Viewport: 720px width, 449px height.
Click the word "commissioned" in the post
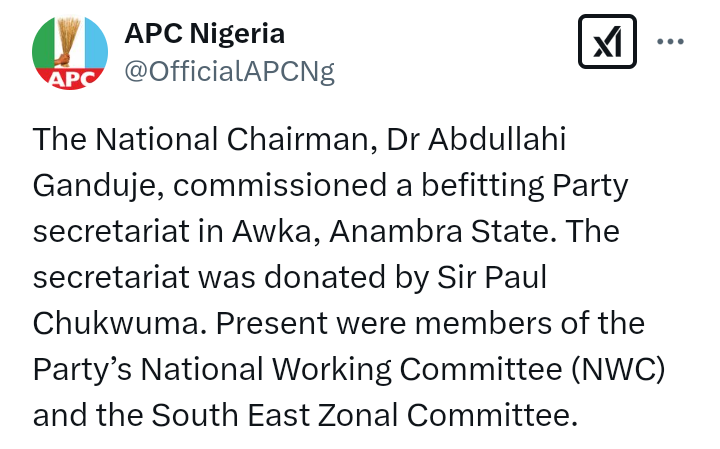click(x=280, y=186)
